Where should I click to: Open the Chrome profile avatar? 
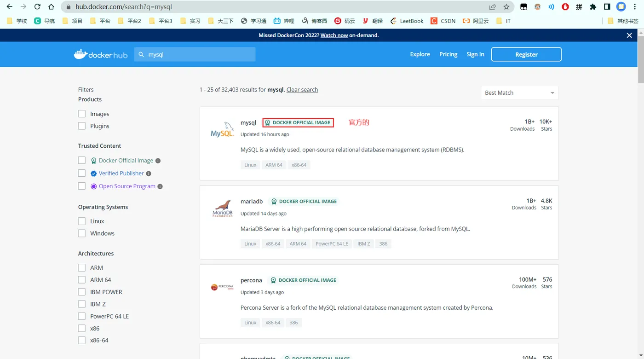[x=621, y=7]
